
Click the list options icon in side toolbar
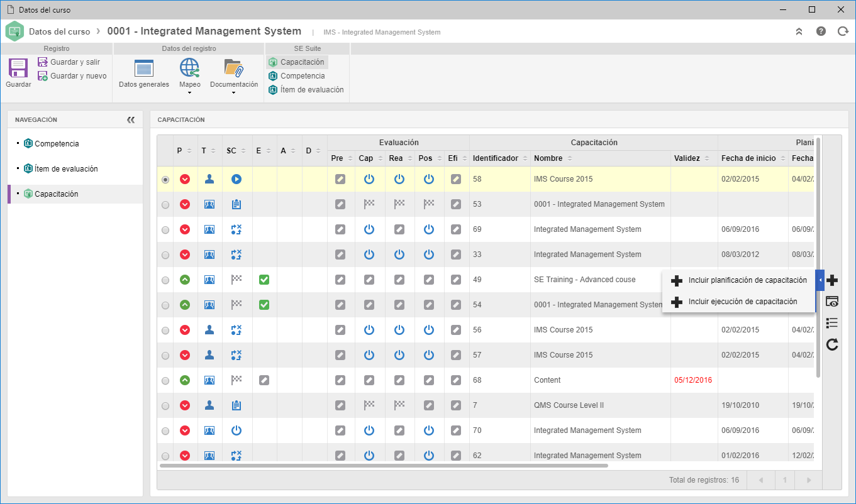(832, 323)
